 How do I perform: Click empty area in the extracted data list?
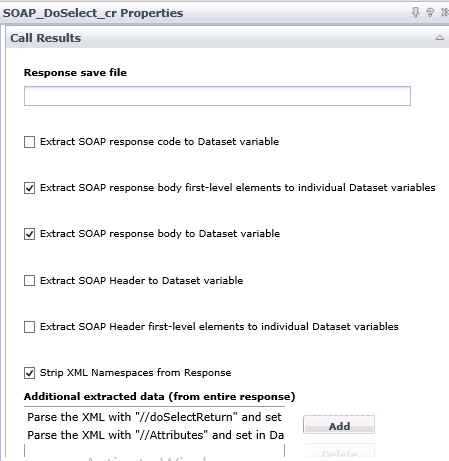point(154,451)
